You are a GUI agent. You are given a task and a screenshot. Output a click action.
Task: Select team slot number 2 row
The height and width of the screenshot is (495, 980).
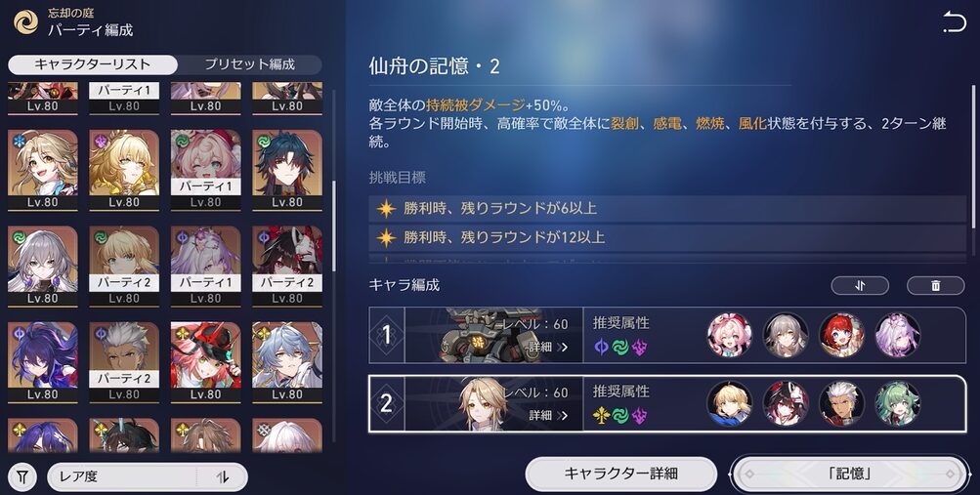coord(667,403)
